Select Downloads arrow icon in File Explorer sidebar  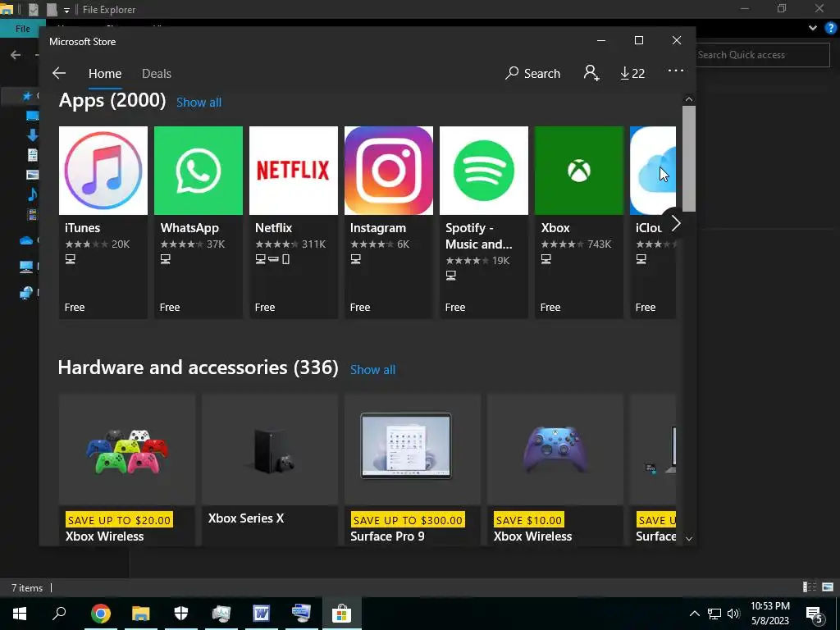tap(32, 135)
